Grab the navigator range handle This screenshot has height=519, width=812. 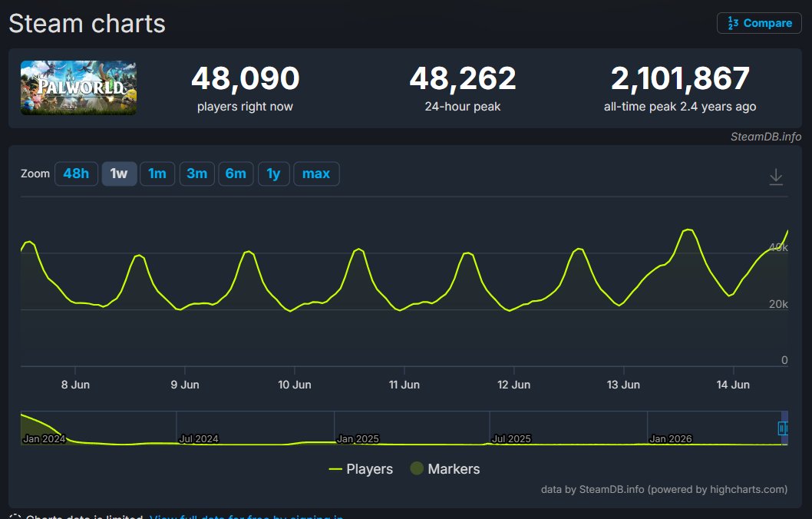pos(783,428)
